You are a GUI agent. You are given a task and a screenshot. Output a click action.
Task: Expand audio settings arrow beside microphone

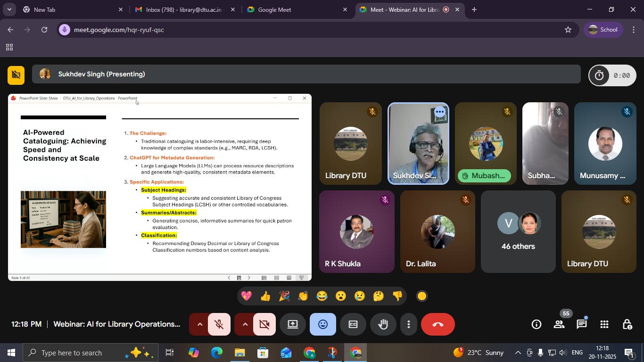[x=199, y=324]
